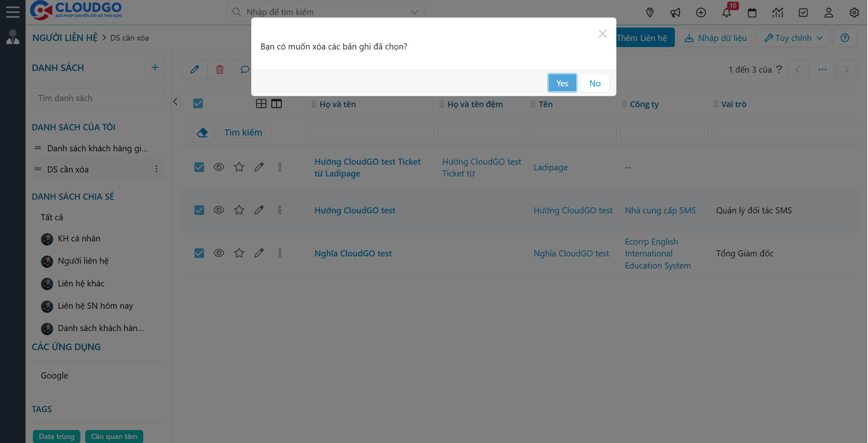Click the red trash delete icon
The height and width of the screenshot is (443, 868).
coord(220,69)
